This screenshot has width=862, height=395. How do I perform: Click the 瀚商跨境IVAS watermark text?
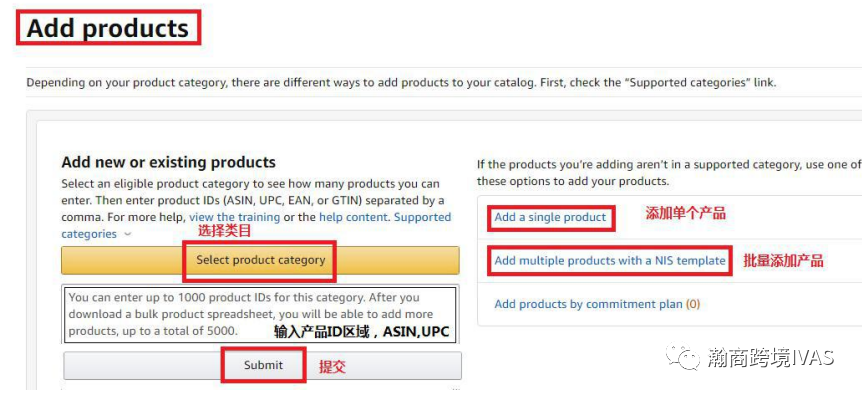tap(771, 357)
